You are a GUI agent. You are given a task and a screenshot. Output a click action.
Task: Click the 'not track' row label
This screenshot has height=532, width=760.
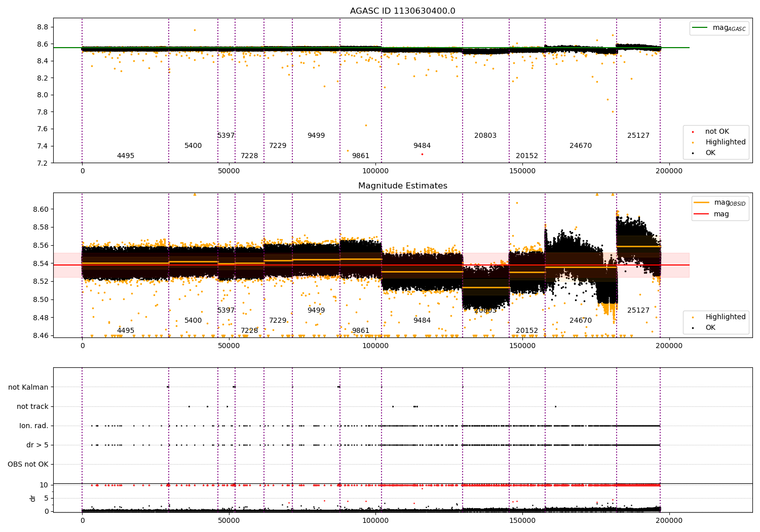[32, 407]
